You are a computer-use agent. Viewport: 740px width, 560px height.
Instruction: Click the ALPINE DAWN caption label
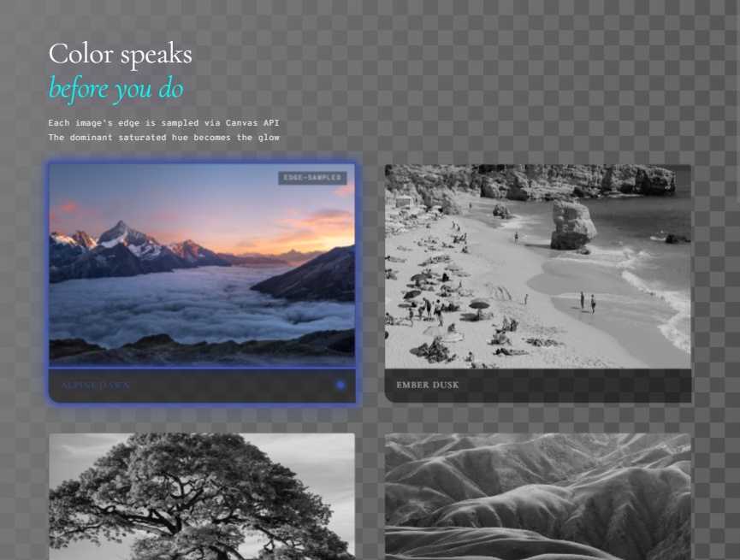click(x=95, y=385)
